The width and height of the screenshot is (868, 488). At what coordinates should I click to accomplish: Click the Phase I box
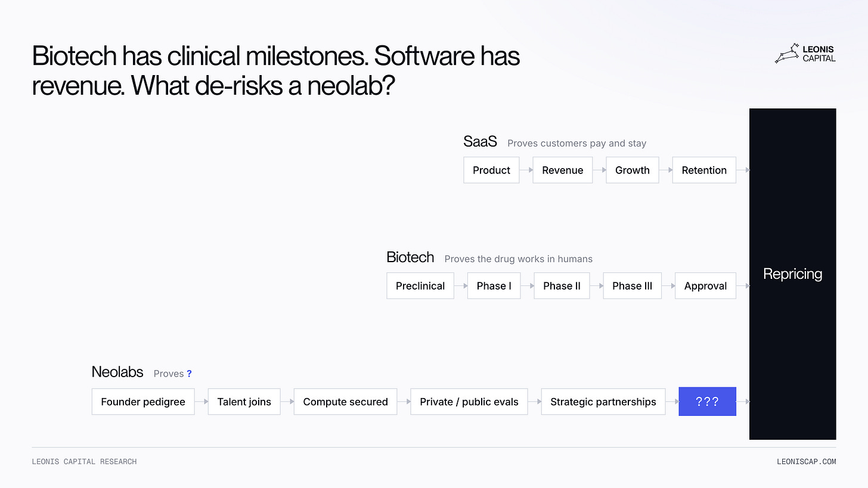494,285
